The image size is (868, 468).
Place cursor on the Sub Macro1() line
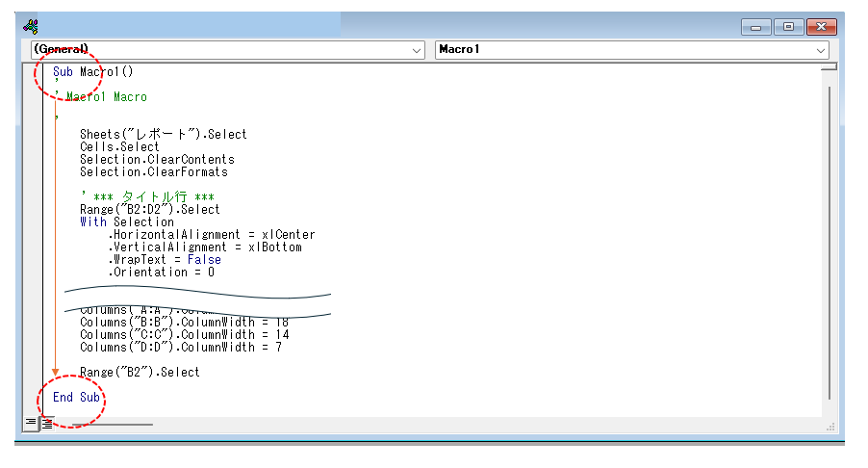(93, 72)
